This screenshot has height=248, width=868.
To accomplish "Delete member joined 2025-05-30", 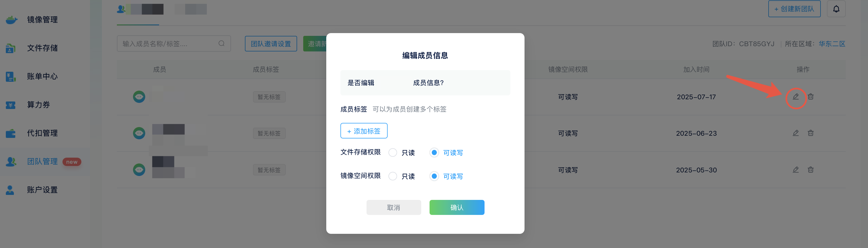I will pyautogui.click(x=810, y=170).
